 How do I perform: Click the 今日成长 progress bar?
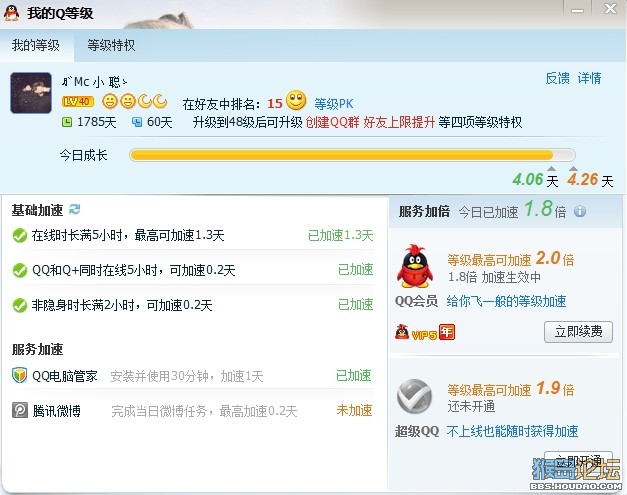pos(352,155)
